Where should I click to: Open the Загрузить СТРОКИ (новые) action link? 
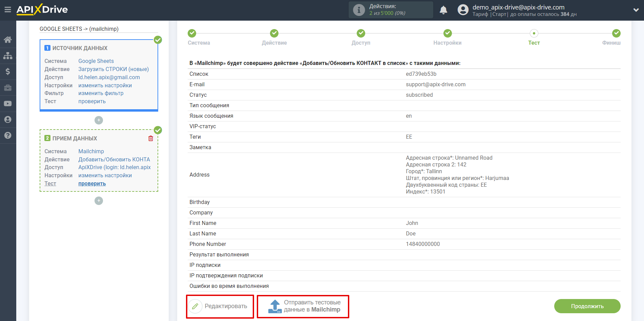click(x=113, y=69)
